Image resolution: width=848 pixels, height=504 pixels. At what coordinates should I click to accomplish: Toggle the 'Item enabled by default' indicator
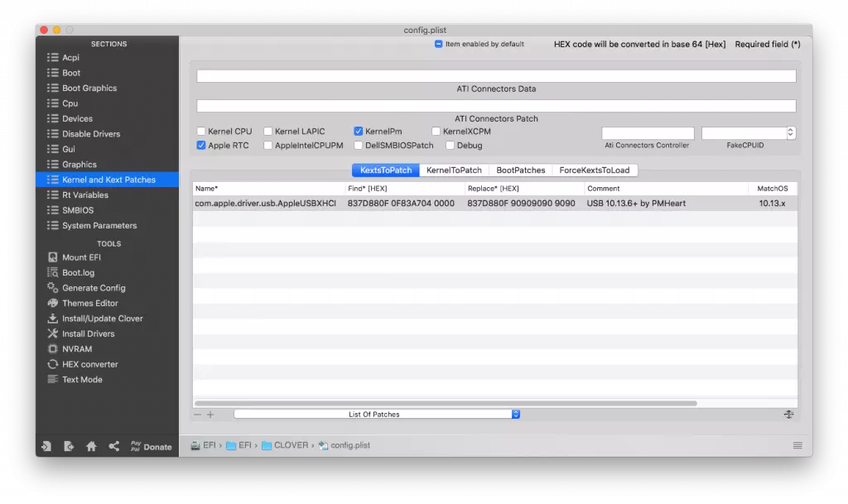click(439, 44)
